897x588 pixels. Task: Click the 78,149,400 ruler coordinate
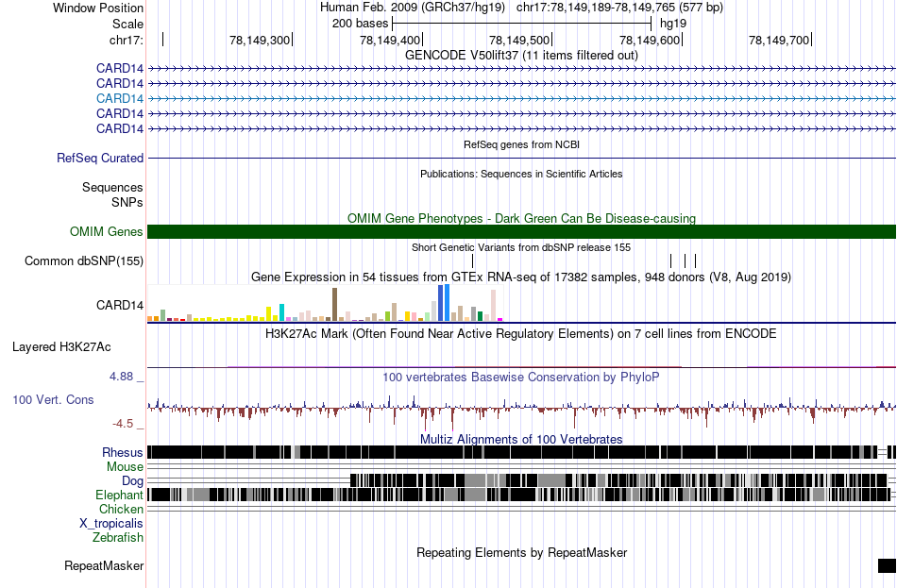pyautogui.click(x=390, y=40)
